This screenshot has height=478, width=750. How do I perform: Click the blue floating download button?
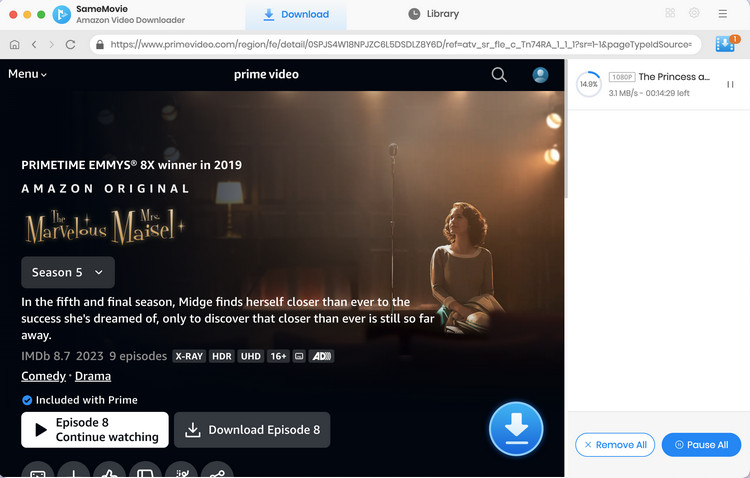[x=516, y=428]
